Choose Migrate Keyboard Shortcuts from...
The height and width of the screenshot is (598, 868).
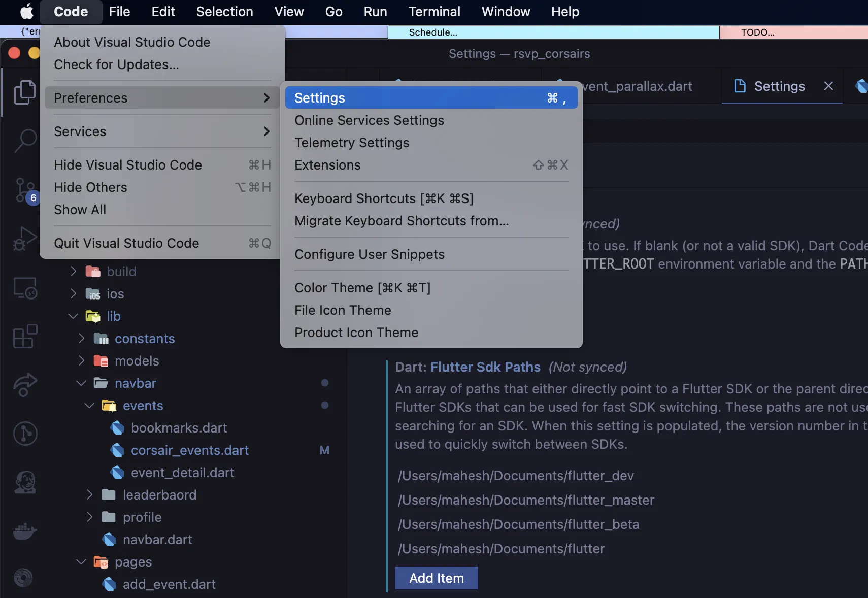click(431, 221)
